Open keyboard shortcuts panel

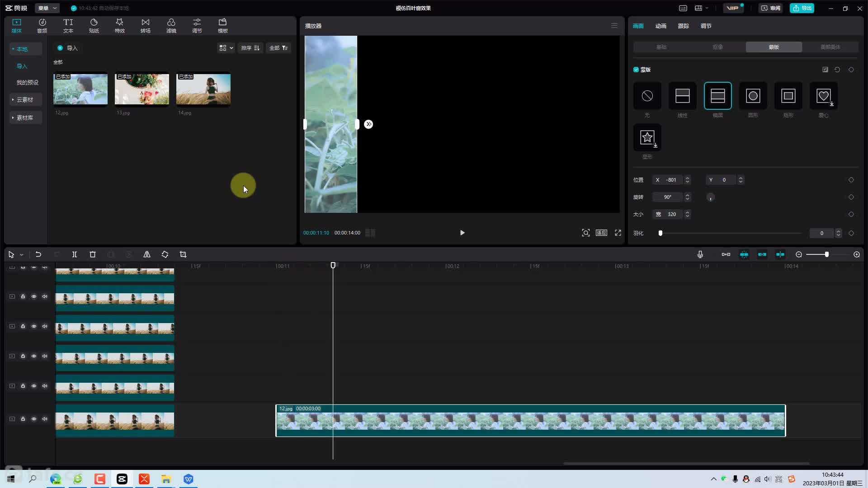click(683, 8)
